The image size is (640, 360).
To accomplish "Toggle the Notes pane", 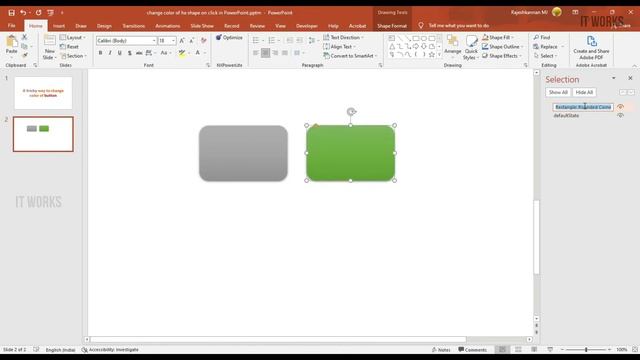I will [x=441, y=350].
